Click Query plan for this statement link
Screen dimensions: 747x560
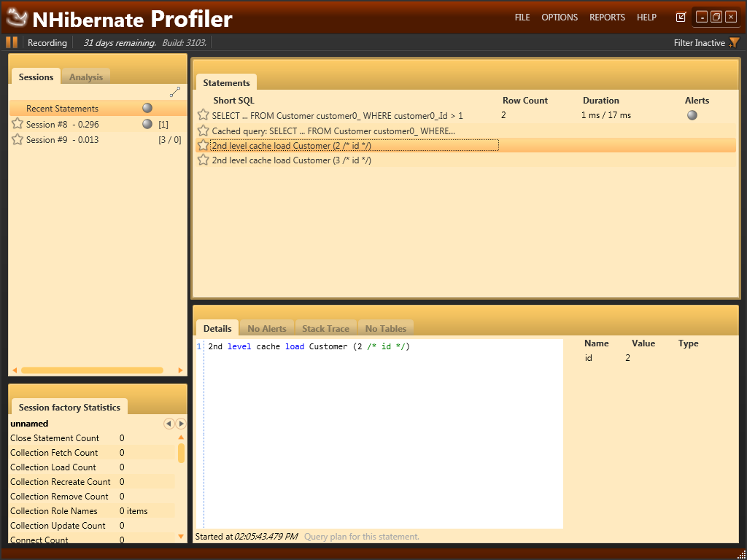[362, 537]
